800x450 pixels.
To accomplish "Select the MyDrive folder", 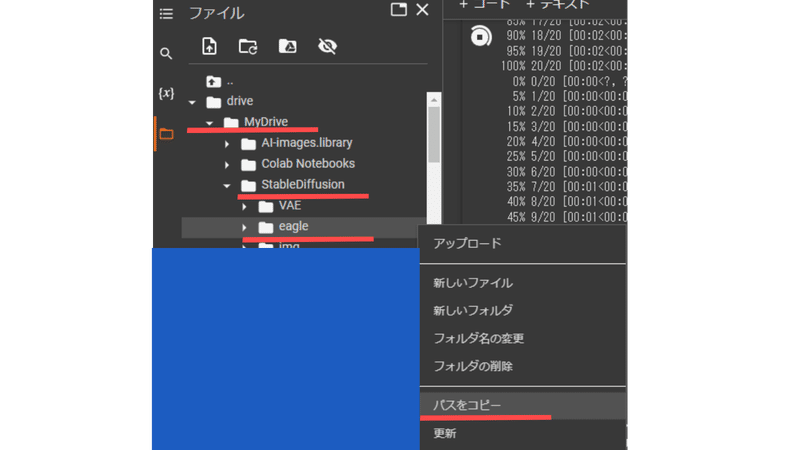I will (x=266, y=122).
